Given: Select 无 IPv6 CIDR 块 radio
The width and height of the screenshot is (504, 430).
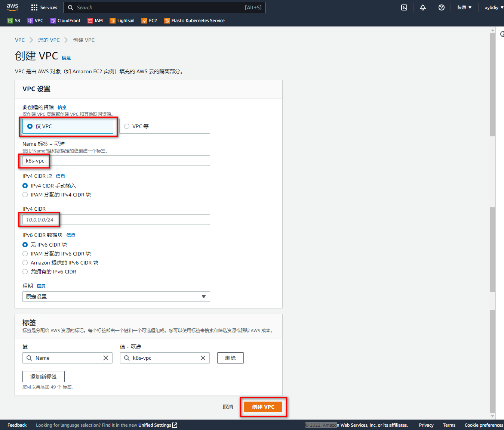Looking at the screenshot, I should (25, 245).
